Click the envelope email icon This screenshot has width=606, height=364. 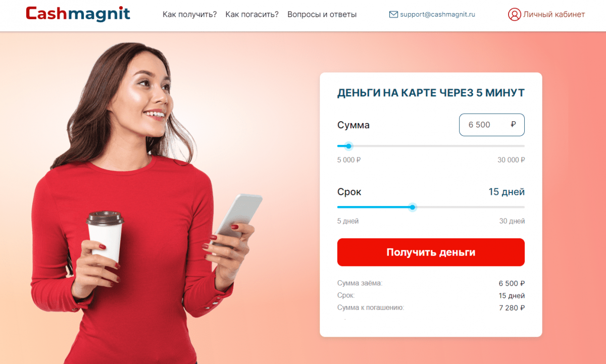[x=393, y=15]
